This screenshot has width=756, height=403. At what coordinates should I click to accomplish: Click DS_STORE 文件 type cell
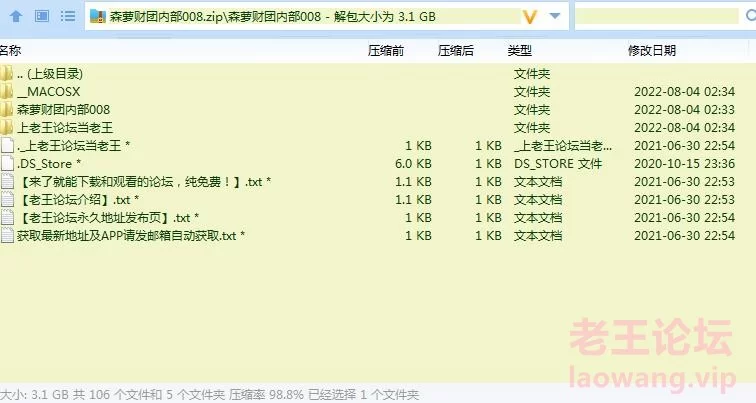pos(558,164)
